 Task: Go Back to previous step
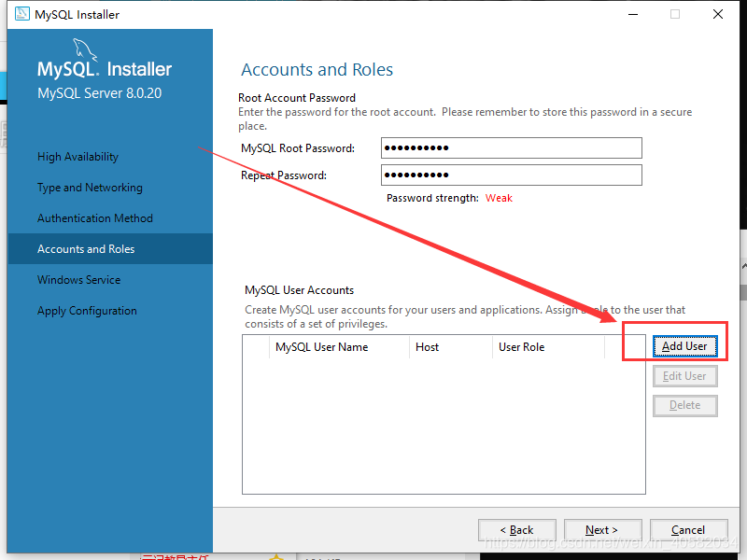pyautogui.click(x=517, y=530)
